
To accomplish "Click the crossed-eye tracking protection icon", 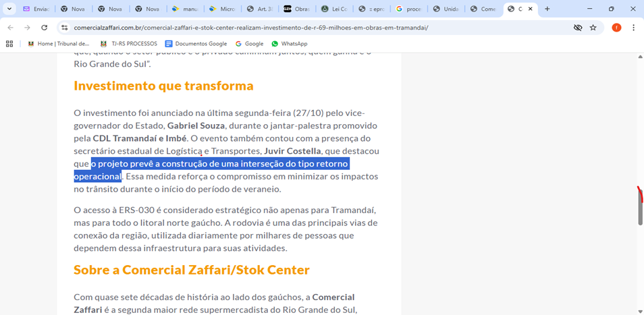I will pyautogui.click(x=578, y=28).
